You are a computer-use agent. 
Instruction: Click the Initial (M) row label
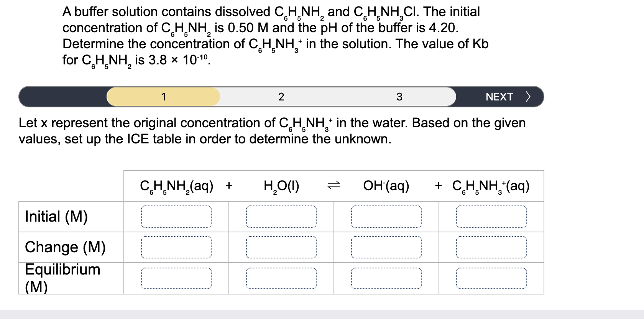tap(56, 217)
